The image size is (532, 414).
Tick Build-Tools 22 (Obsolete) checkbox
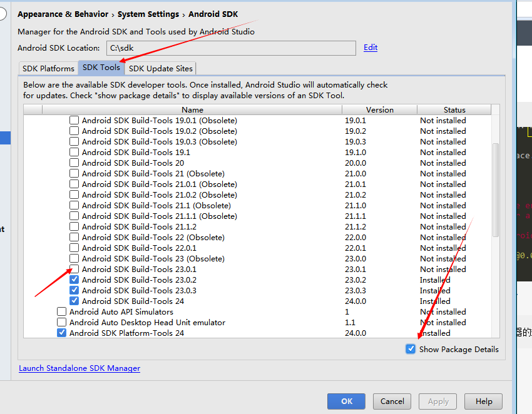click(74, 237)
